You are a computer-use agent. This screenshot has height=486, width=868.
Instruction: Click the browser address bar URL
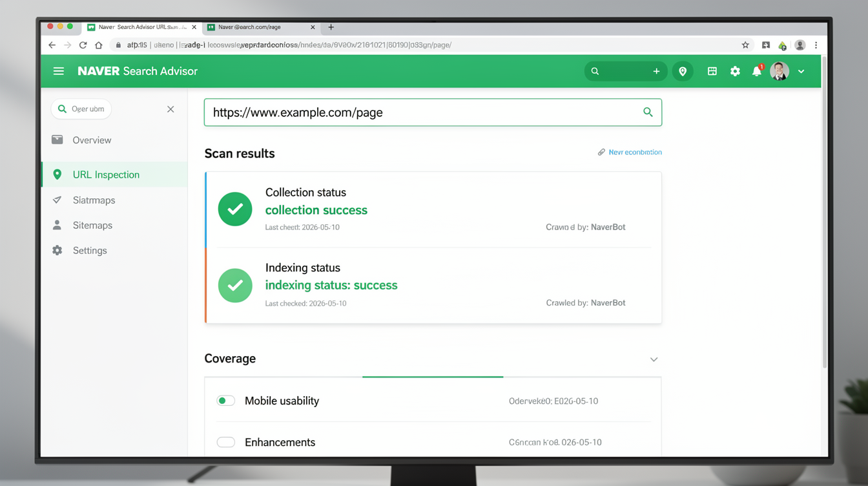coord(289,45)
